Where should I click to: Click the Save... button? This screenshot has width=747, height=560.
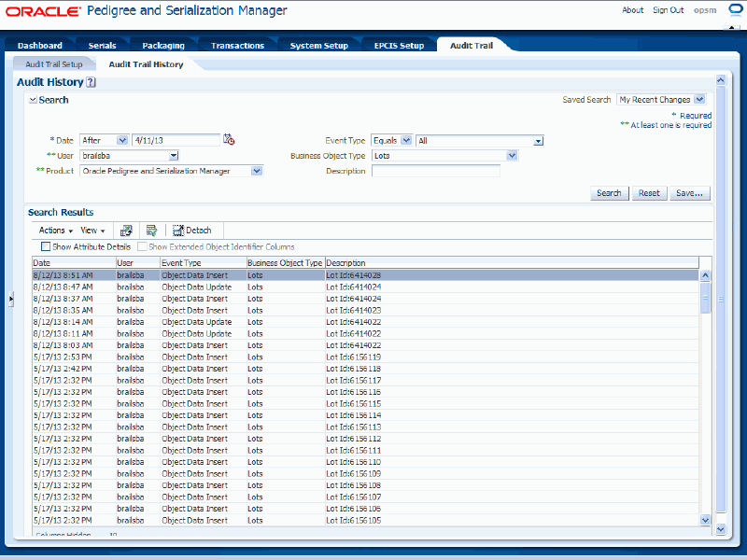coord(689,193)
